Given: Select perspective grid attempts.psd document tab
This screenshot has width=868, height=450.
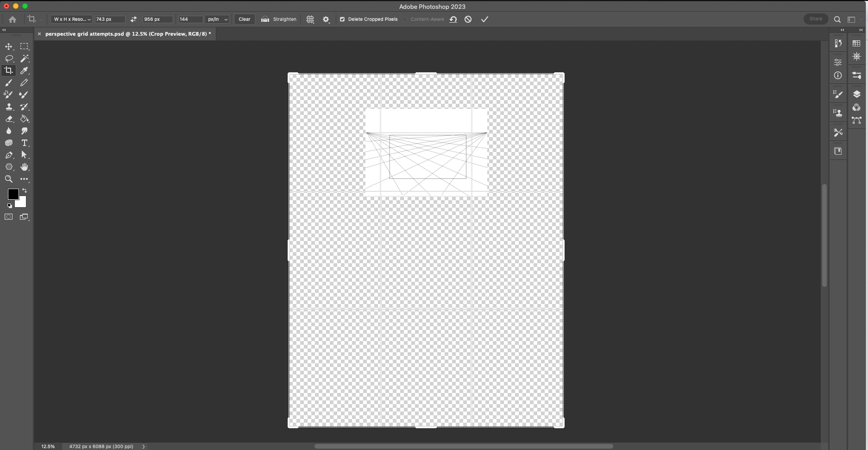Looking at the screenshot, I should click(128, 34).
